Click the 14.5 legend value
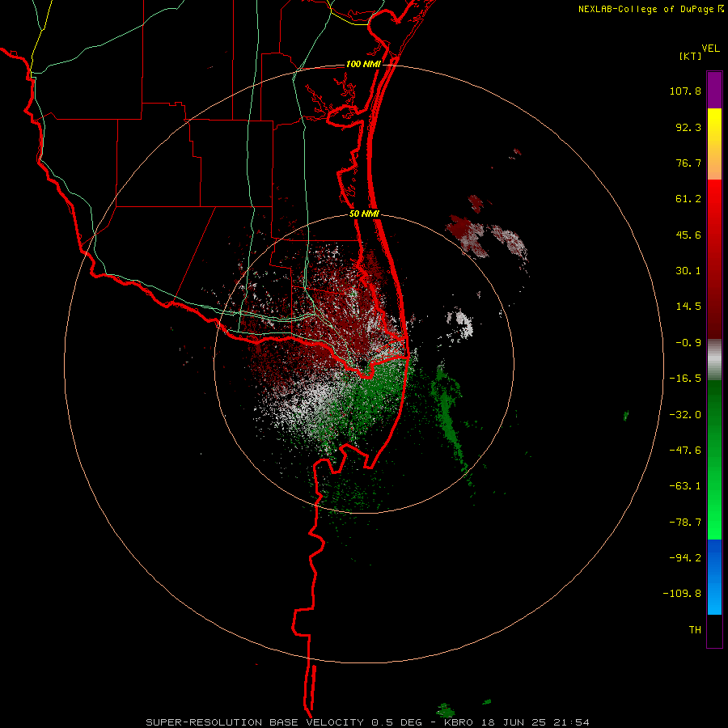The image size is (728, 728). click(688, 307)
